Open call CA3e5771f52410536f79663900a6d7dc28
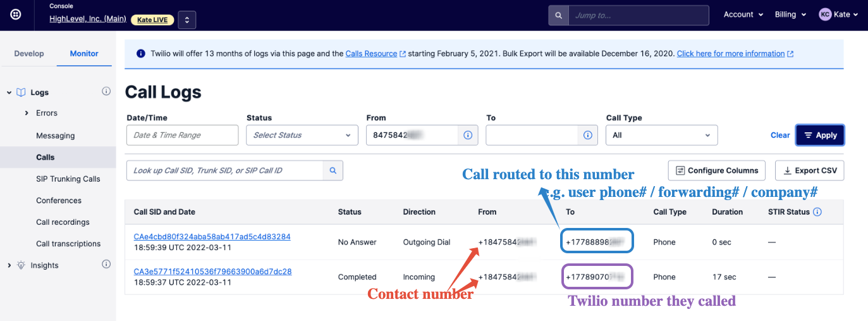The image size is (868, 321). tap(212, 272)
